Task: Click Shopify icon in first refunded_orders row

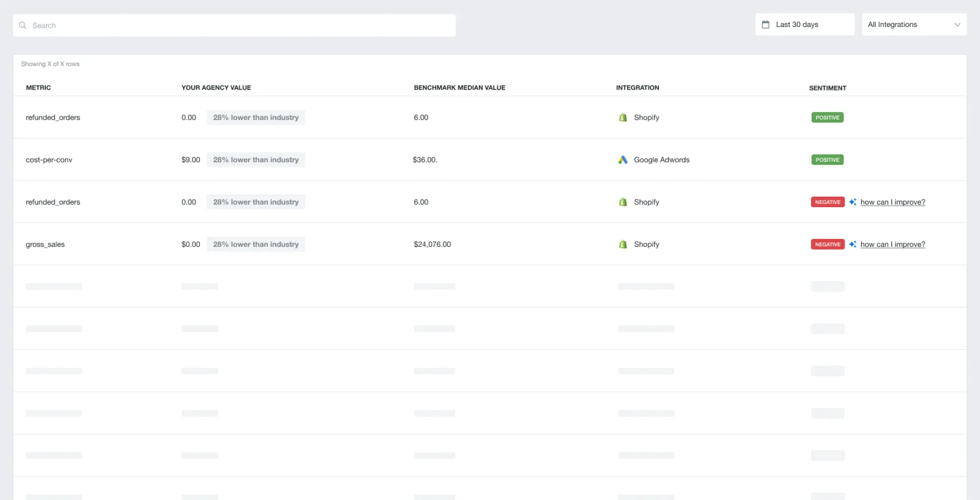Action: point(623,118)
